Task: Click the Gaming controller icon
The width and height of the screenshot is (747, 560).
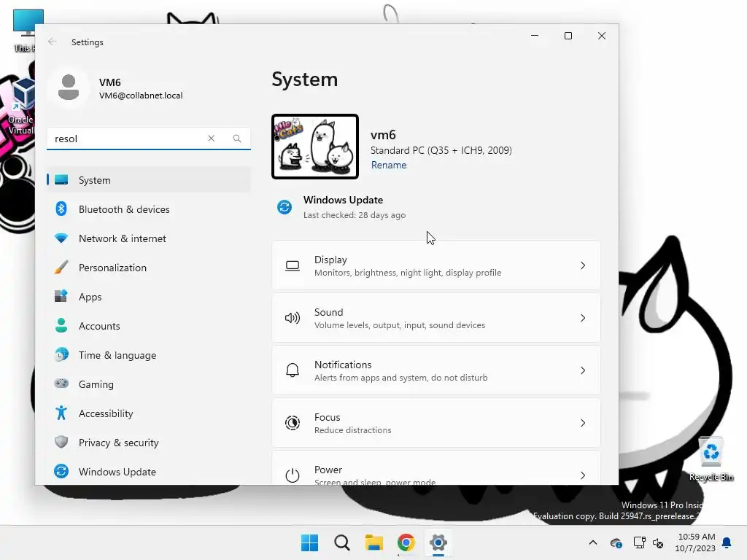Action: point(61,384)
